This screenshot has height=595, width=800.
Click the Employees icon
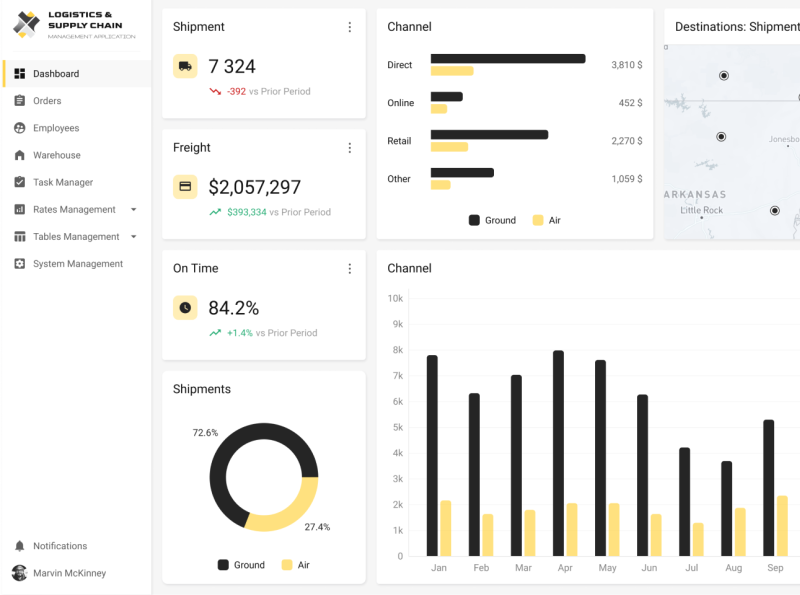click(20, 127)
